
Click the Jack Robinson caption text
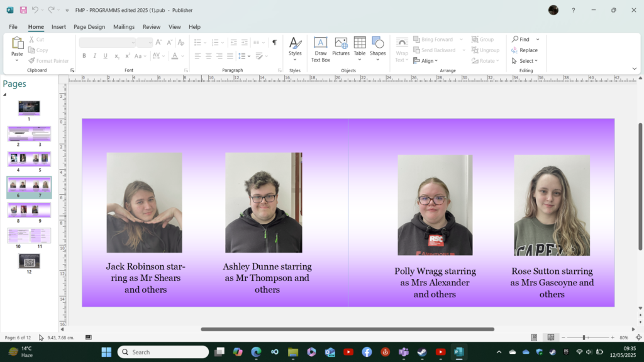click(146, 278)
